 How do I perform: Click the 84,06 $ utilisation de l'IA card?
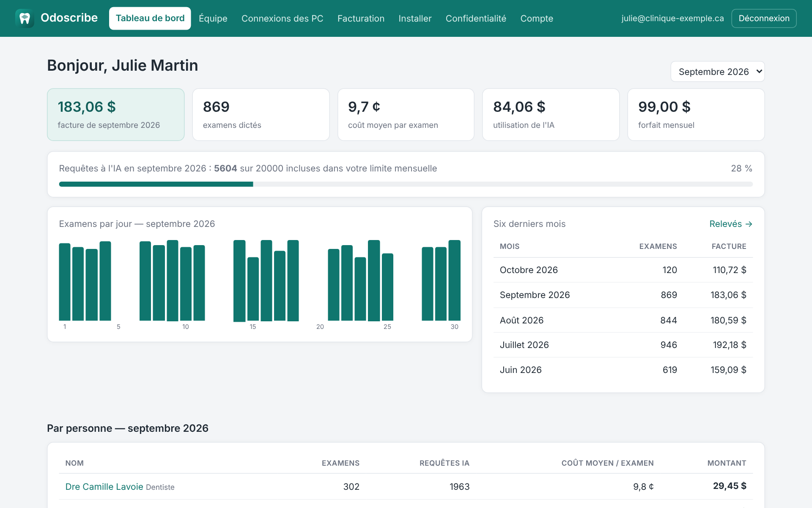click(551, 114)
